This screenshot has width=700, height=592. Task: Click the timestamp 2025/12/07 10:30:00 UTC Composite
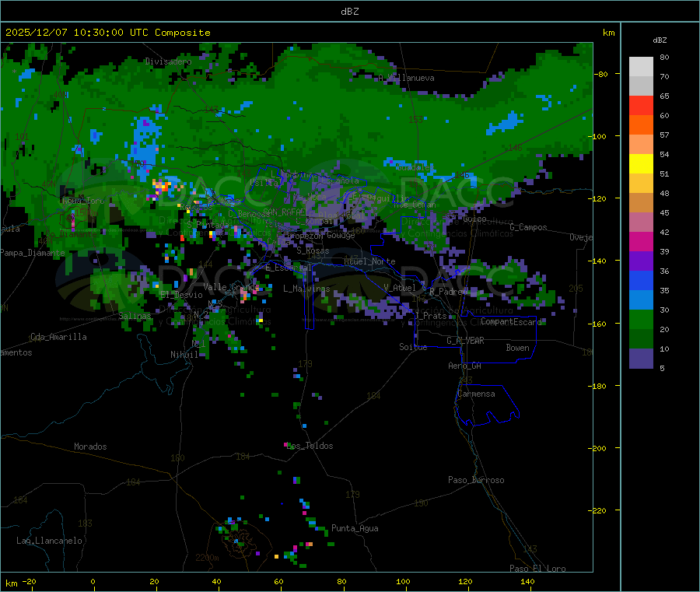coord(107,33)
